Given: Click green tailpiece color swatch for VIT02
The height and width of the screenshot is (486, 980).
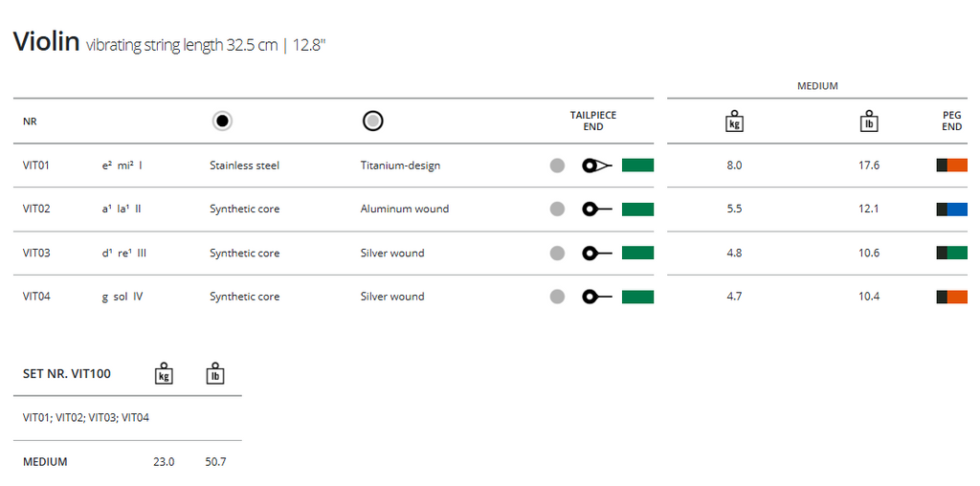Looking at the screenshot, I should click(637, 210).
